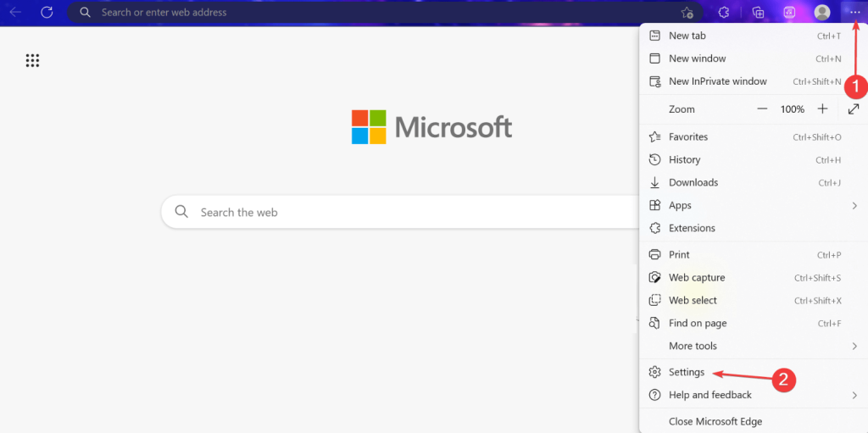
Task: Click the address bar text field
Action: [x=387, y=12]
